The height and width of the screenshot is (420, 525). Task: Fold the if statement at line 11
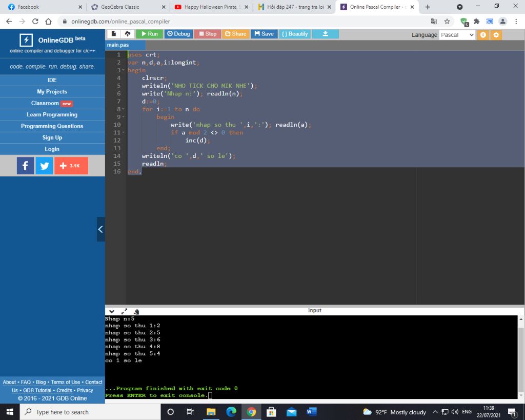(x=123, y=133)
